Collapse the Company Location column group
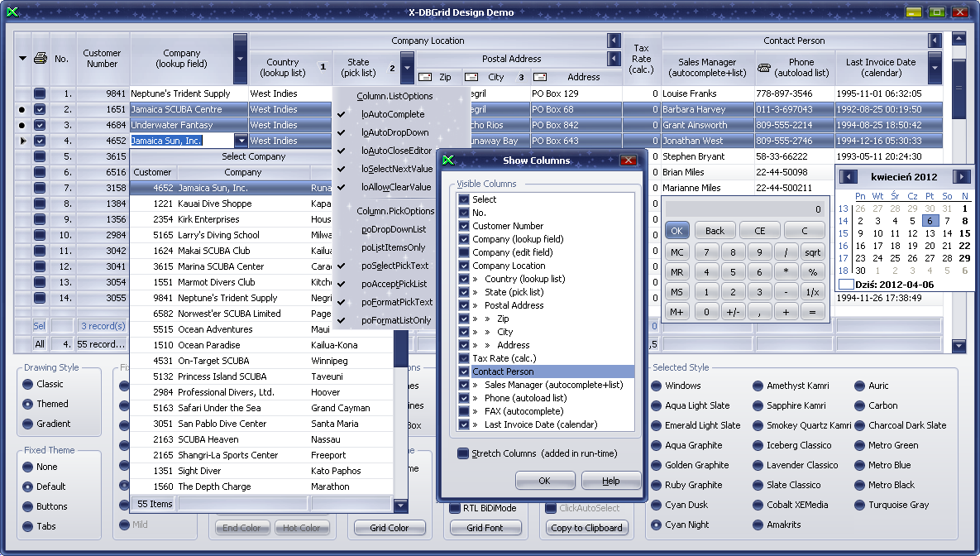980x556 pixels. click(613, 41)
